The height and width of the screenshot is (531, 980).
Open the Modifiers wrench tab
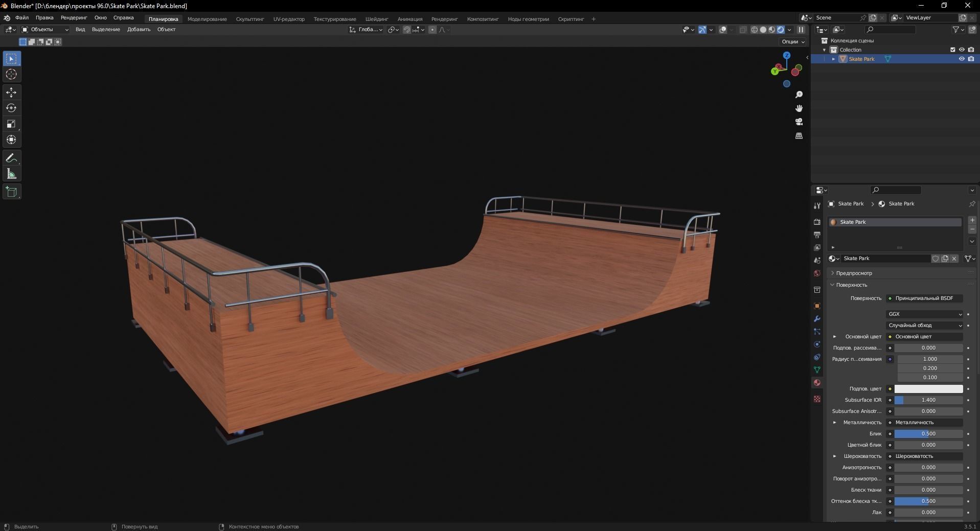click(x=817, y=319)
